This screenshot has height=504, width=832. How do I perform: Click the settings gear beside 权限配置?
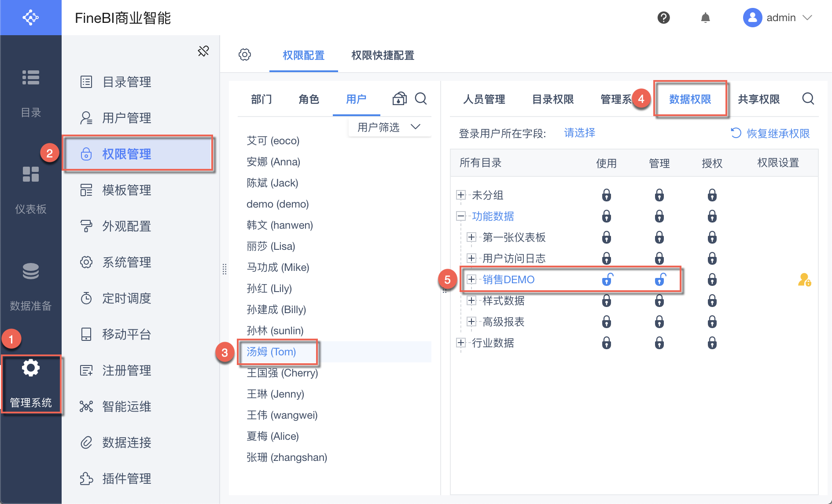245,55
